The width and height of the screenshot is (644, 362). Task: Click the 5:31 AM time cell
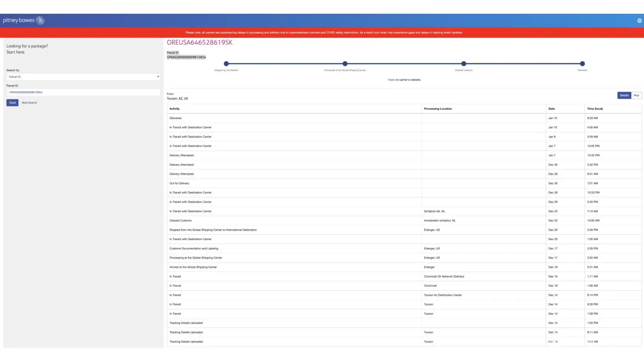pyautogui.click(x=593, y=267)
